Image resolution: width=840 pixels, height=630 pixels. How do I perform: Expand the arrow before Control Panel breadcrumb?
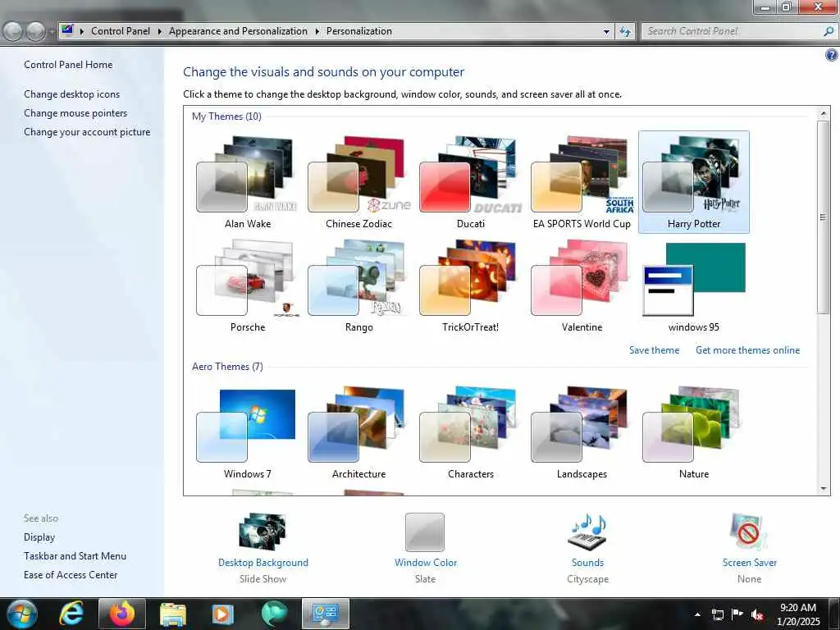tap(82, 31)
